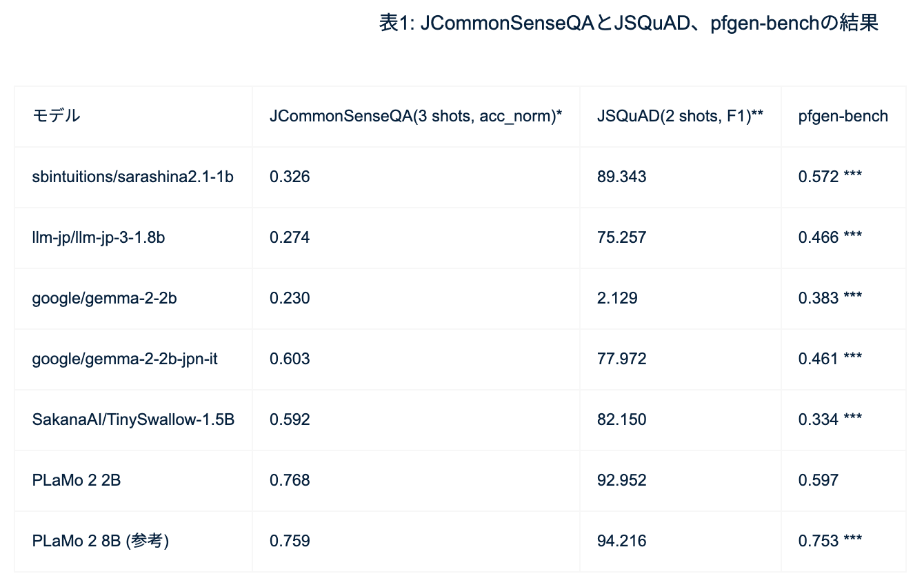The image size is (924, 585).
Task: Select the SakanaAI/TinySwallow-1.5B model name
Action: pyautogui.click(x=133, y=419)
